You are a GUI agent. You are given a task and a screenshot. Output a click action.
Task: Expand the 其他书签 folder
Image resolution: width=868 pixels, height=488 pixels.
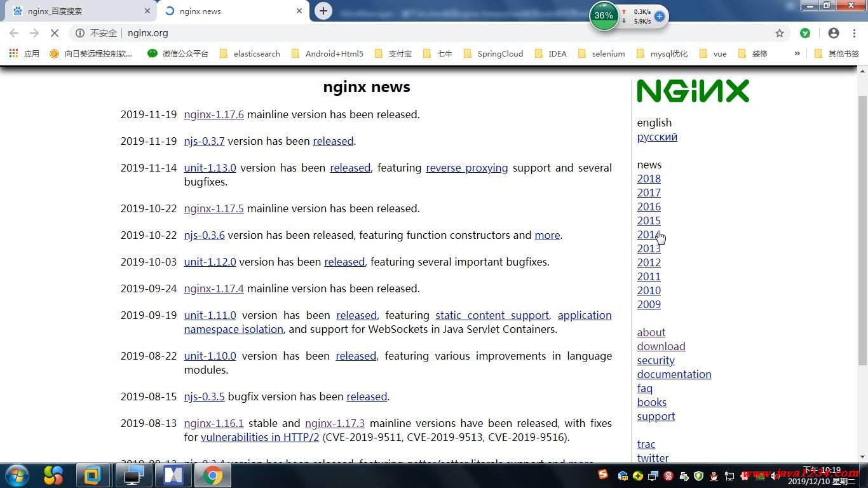pos(836,53)
